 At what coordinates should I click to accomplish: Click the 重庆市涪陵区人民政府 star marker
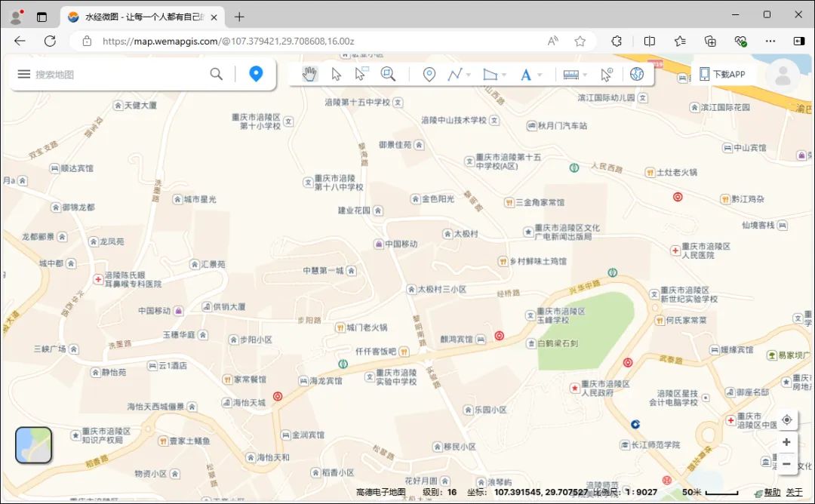[575, 388]
